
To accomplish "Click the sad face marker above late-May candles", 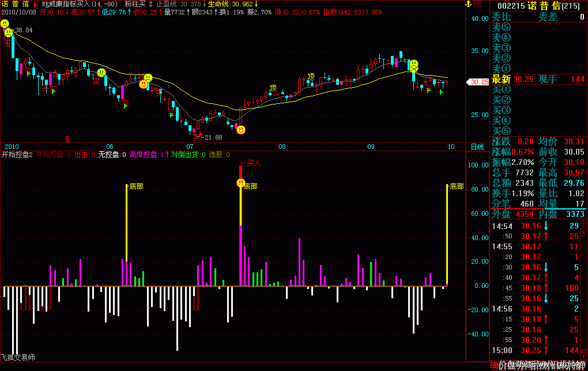I will click(x=101, y=73).
